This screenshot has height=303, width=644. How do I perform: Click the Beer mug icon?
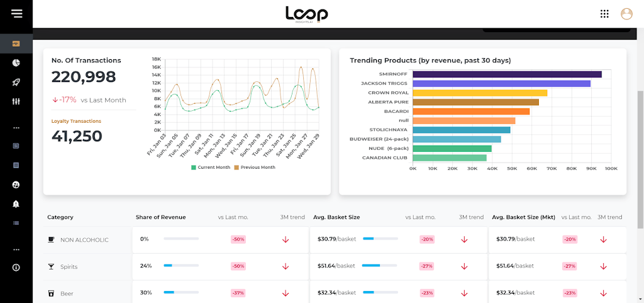52,294
